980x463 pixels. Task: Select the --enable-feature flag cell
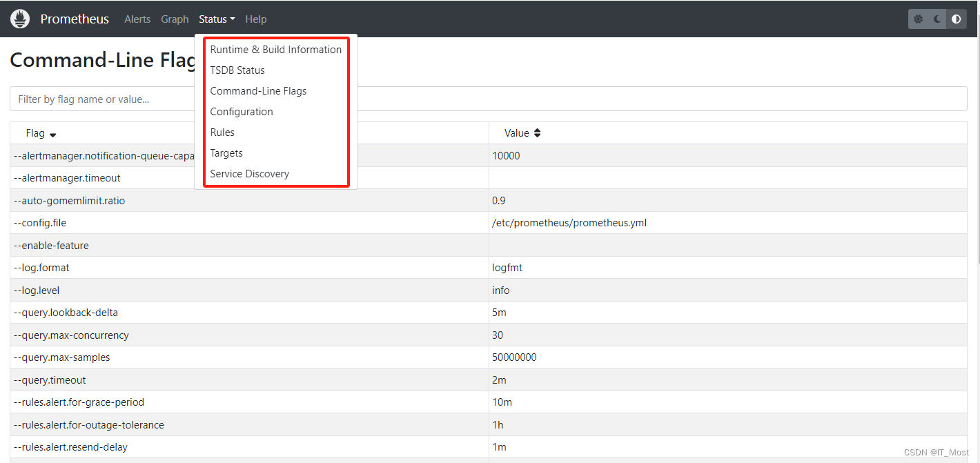(249, 246)
